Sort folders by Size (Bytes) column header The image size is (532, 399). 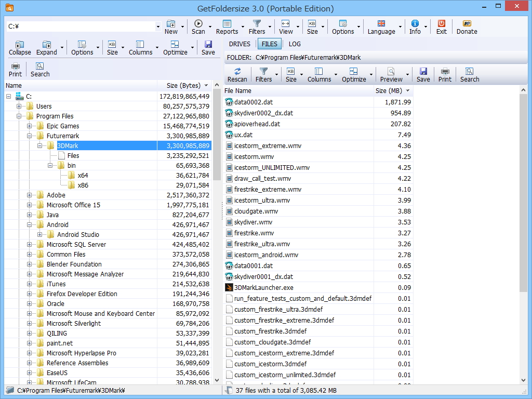click(x=184, y=86)
